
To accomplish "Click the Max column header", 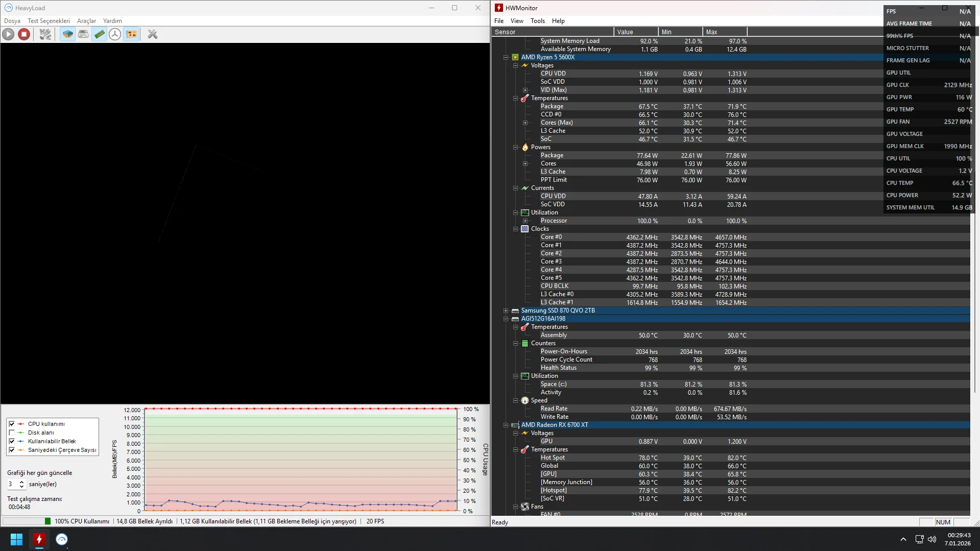I will pyautogui.click(x=725, y=32).
